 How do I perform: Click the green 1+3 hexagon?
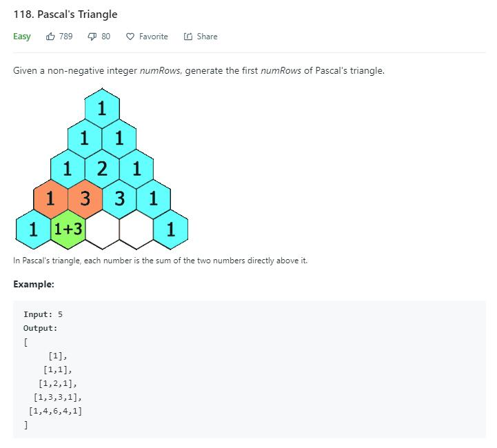point(68,230)
